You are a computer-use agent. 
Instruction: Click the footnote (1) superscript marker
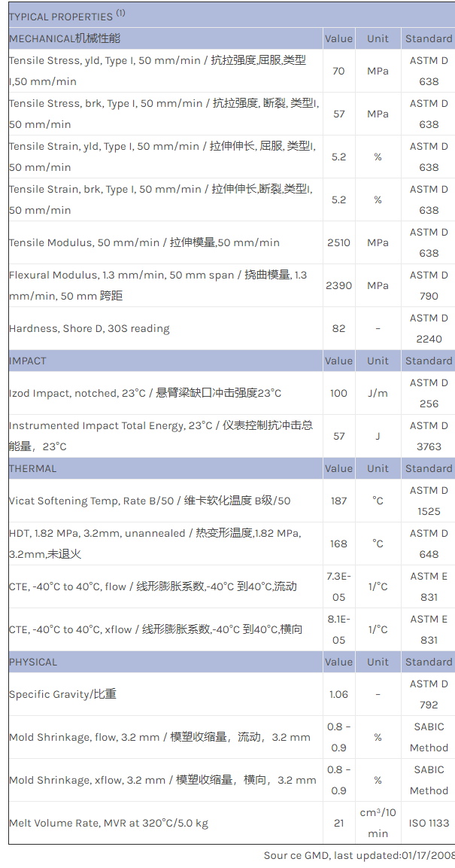tap(120, 13)
